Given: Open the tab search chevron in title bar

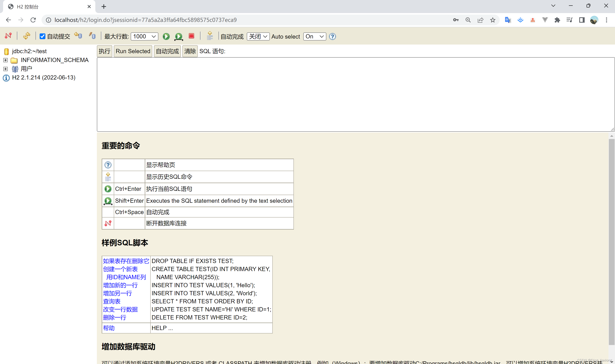Looking at the screenshot, I should coord(553,6).
